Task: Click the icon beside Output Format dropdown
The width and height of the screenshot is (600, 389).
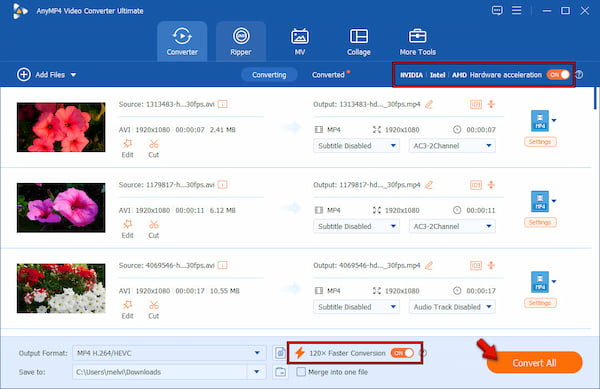Action: pyautogui.click(x=280, y=353)
